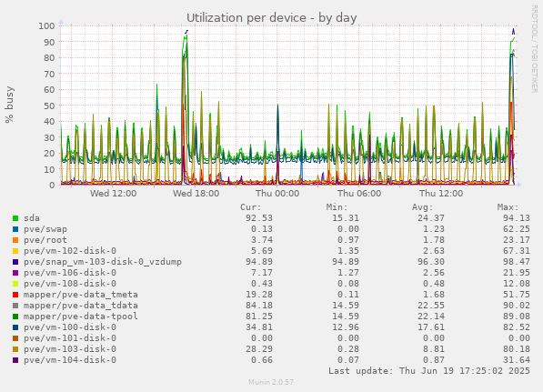Click the sda green legend swatch

tap(15, 218)
